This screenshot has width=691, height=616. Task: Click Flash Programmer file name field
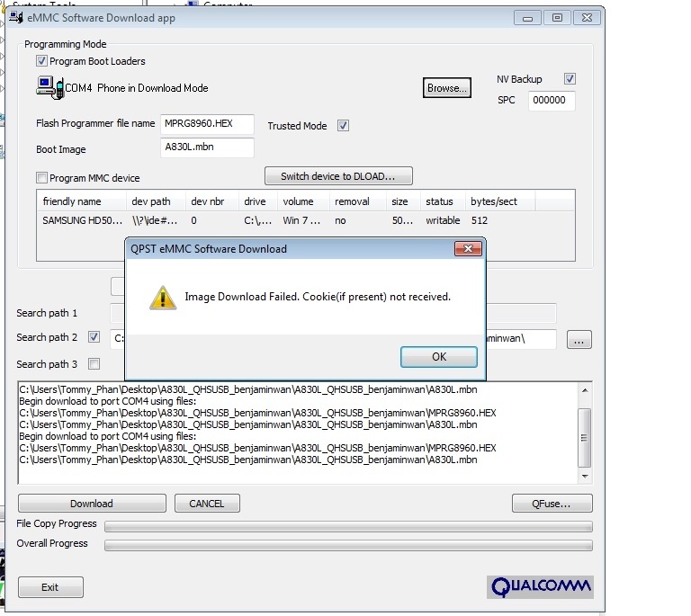click(x=207, y=124)
